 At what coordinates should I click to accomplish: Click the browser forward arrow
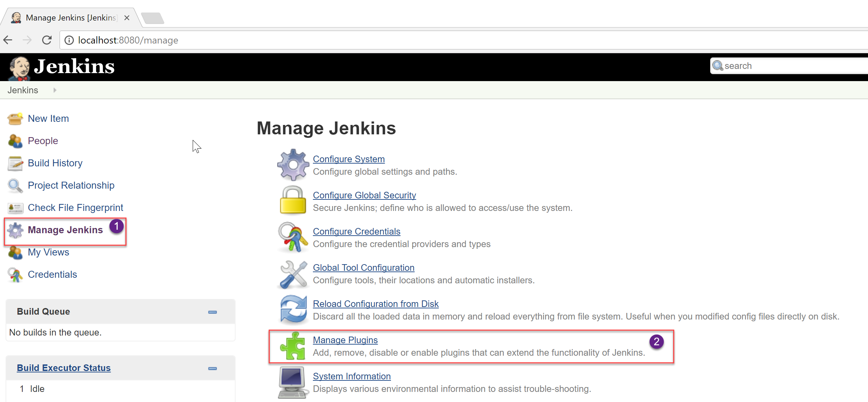point(27,40)
